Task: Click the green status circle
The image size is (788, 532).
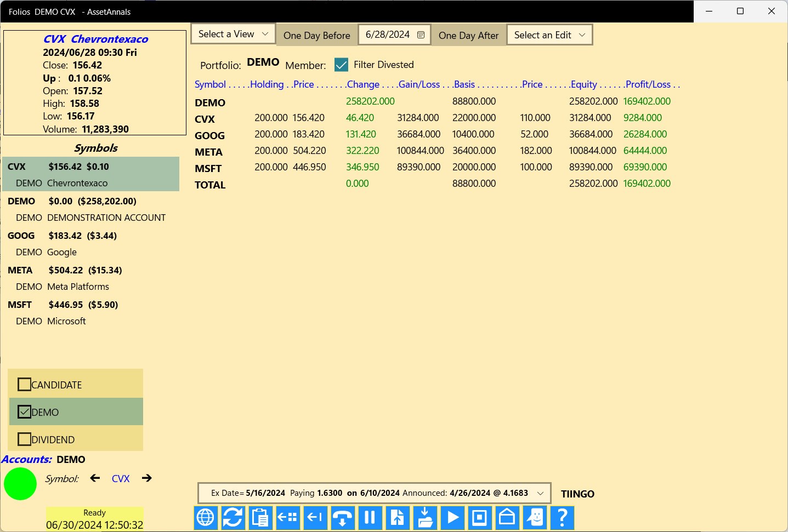Action: pyautogui.click(x=20, y=484)
